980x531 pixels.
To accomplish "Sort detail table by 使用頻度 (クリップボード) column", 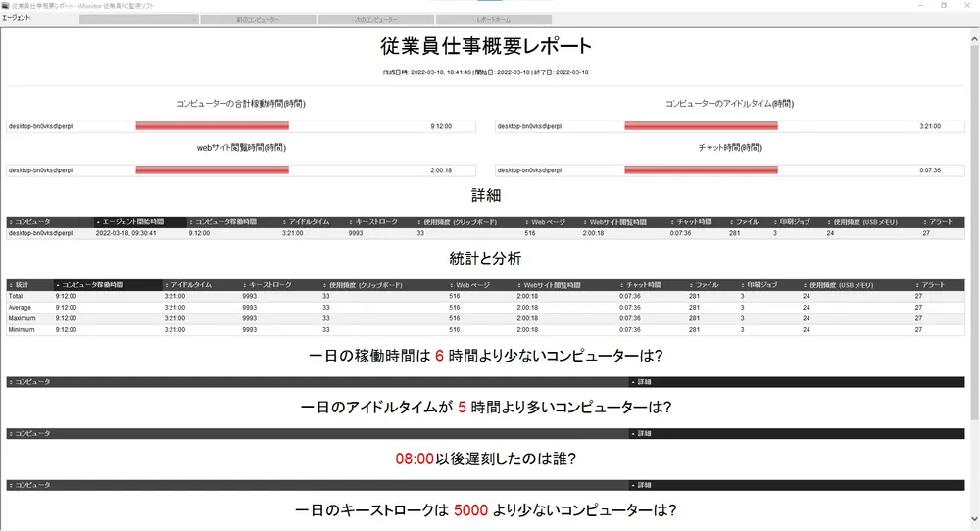I will (x=469, y=221).
